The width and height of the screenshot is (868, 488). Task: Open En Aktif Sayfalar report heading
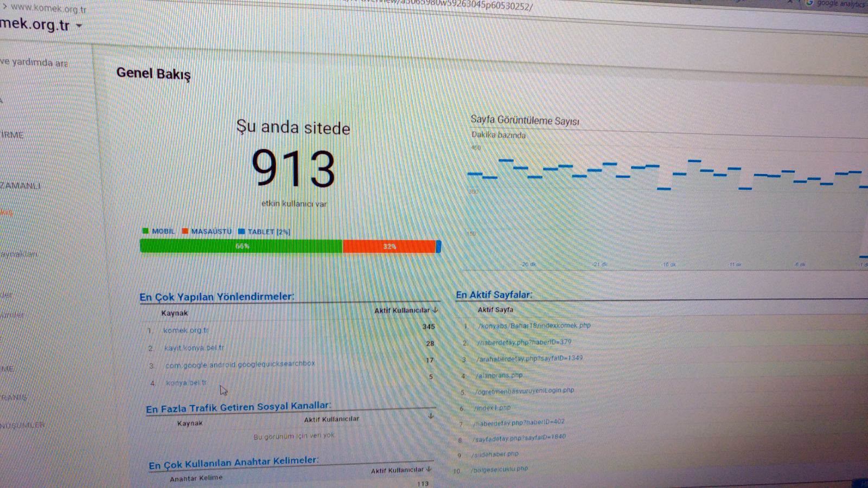(x=494, y=295)
